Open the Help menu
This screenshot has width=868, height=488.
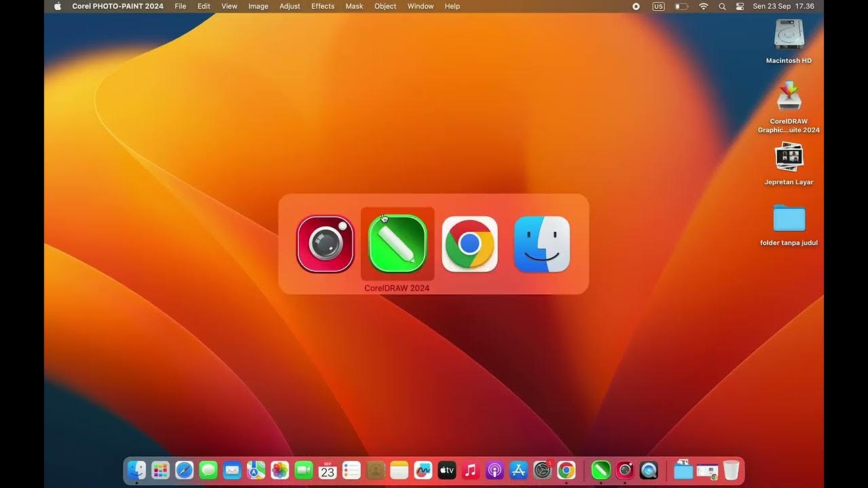click(x=452, y=6)
